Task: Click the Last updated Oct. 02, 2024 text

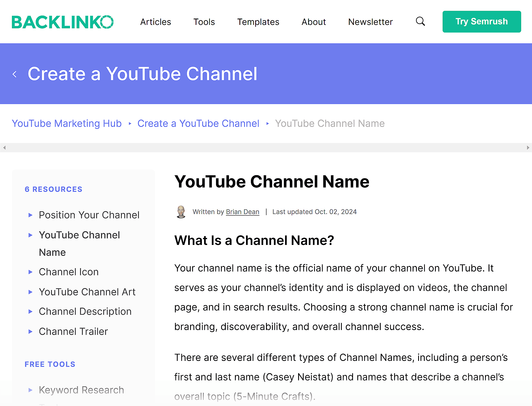Action: coord(315,212)
